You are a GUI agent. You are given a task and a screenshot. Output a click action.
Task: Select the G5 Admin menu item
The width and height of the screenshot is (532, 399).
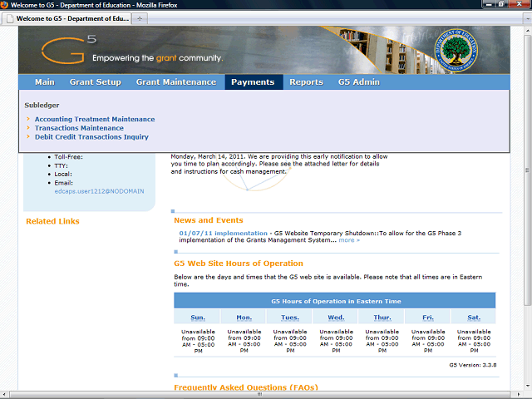[x=358, y=82]
